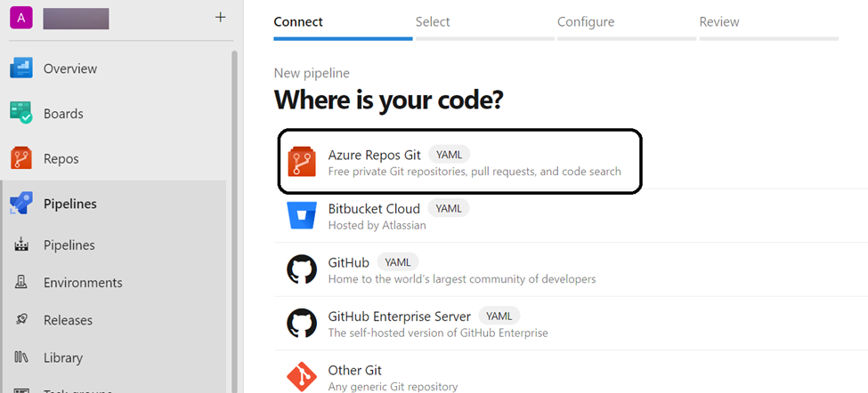Click the Environments icon in sidebar
This screenshot has height=393, width=868.
tap(21, 283)
